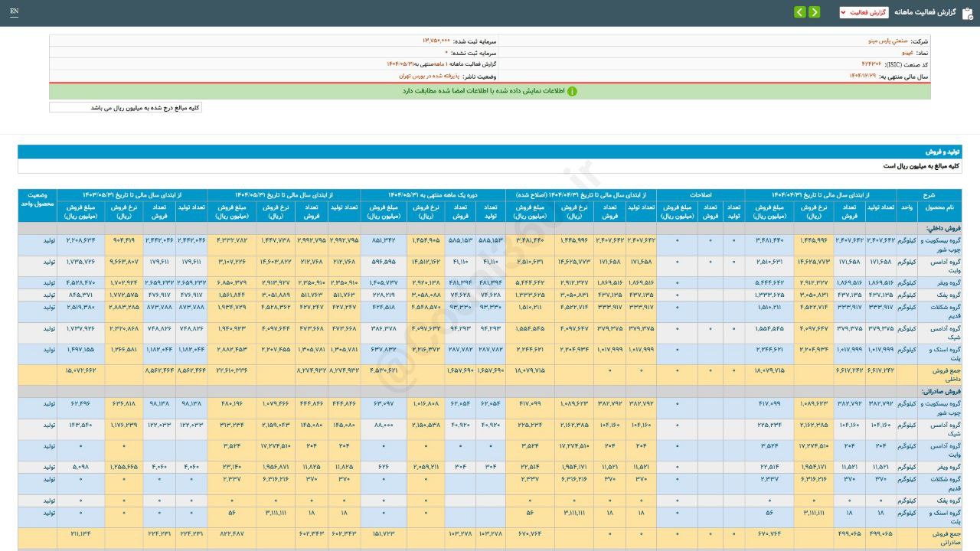
Task: Click the monthly activity report clipboard icon
Action: [x=967, y=12]
